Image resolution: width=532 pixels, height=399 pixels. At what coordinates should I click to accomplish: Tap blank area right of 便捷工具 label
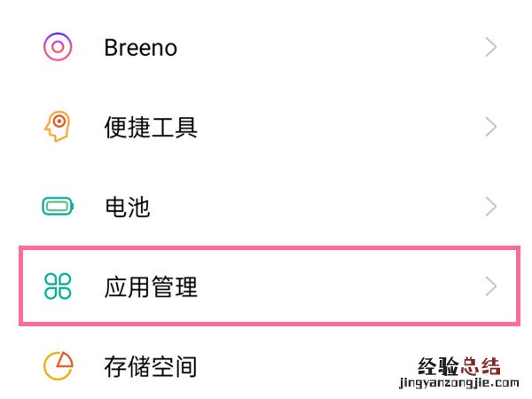pos(337,127)
